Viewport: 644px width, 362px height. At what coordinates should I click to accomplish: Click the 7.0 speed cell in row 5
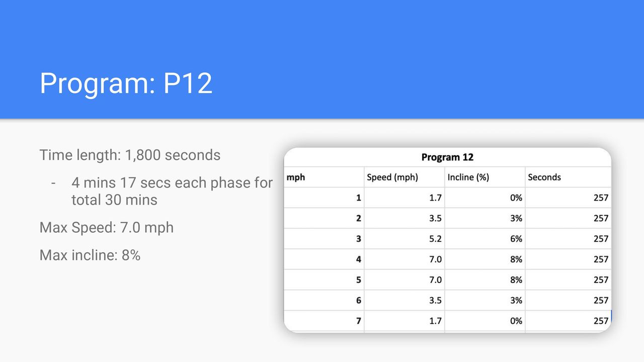click(405, 280)
